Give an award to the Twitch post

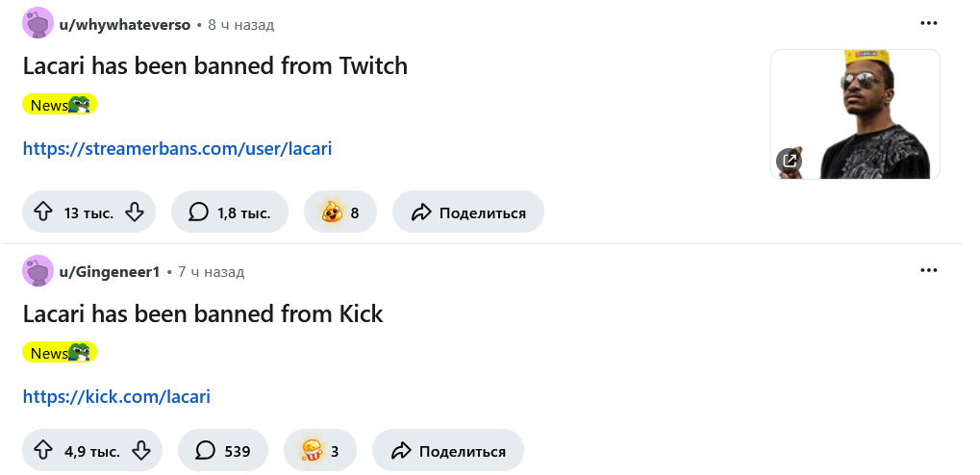339,212
